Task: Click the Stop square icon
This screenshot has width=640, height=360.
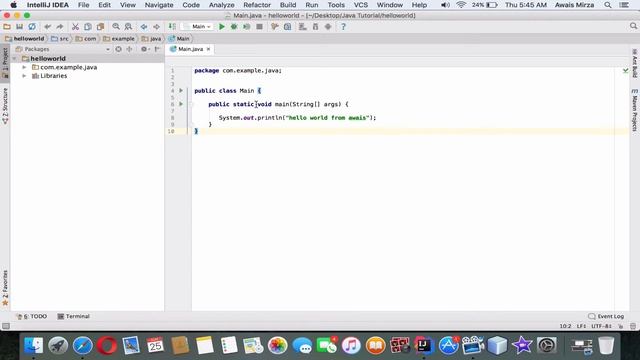Action: [259, 27]
